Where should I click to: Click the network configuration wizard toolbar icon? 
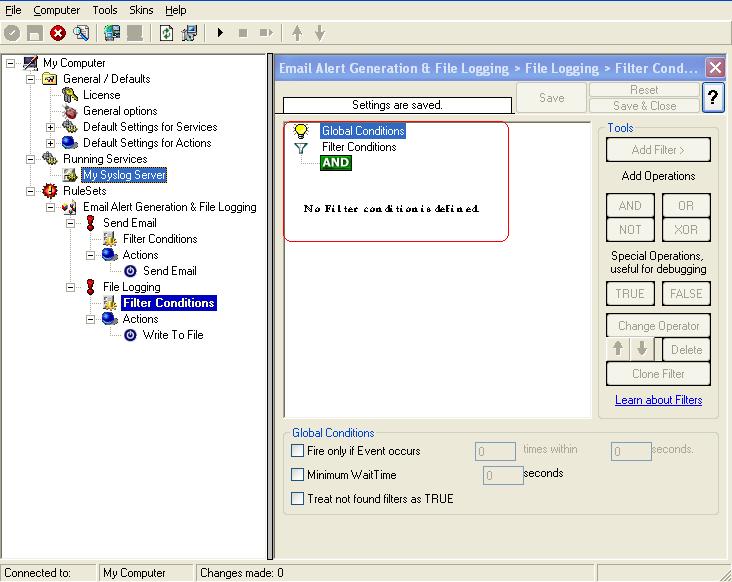(190, 33)
